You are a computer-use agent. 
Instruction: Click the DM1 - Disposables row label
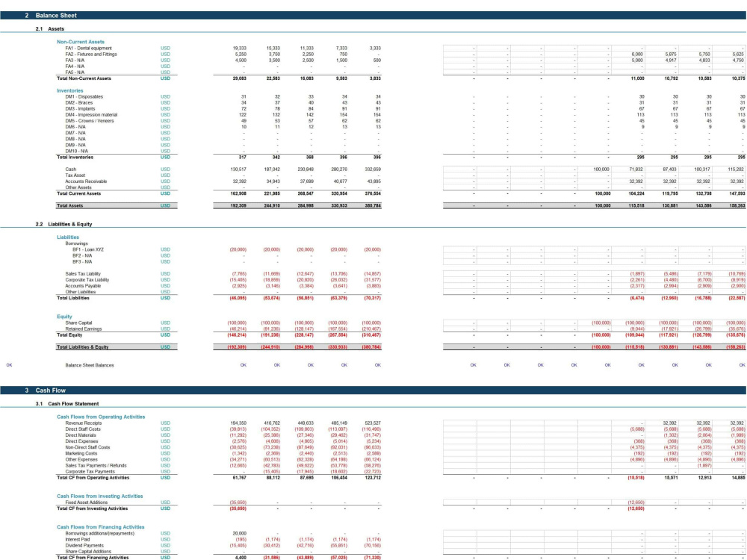coord(84,96)
